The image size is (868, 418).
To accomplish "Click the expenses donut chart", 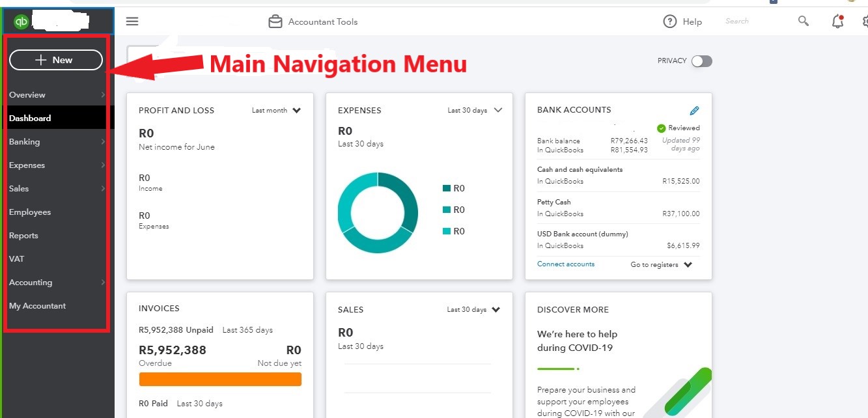I will click(378, 213).
